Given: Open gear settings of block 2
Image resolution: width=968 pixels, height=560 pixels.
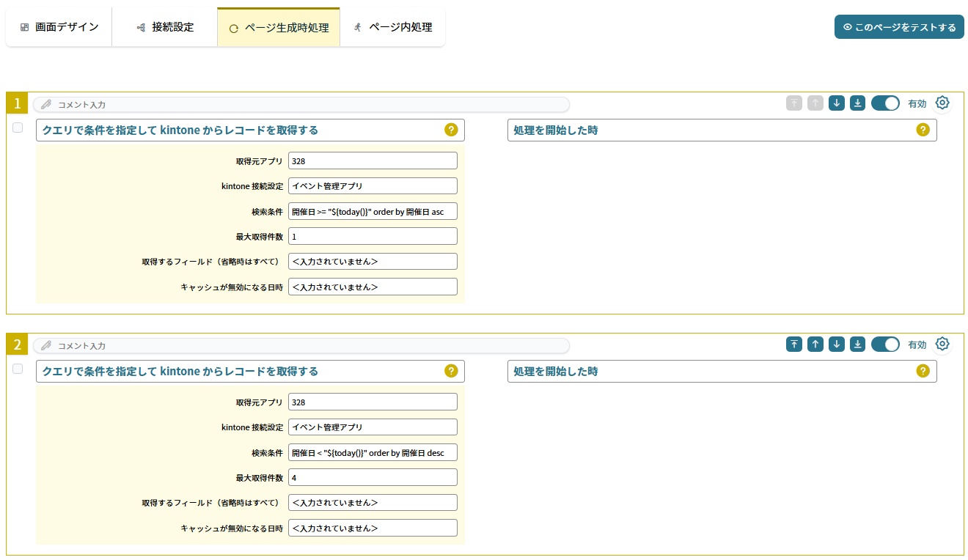Looking at the screenshot, I should point(942,344).
